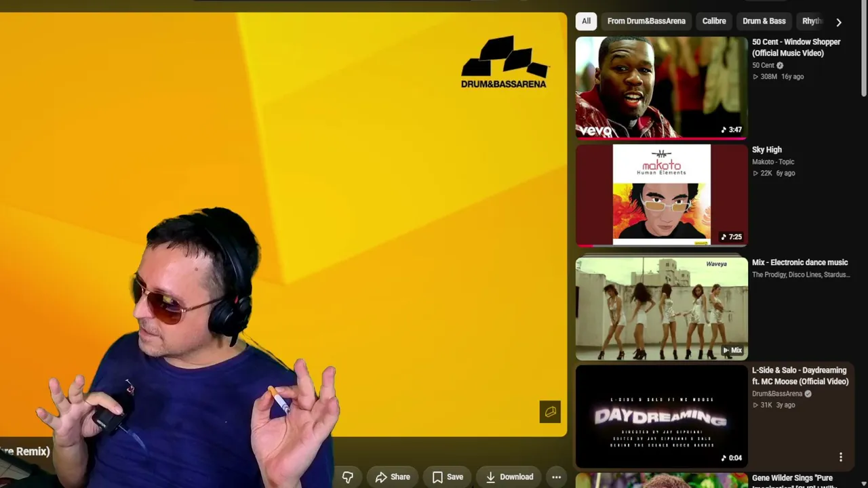Visit the Makoto - Topic channel

pos(773,162)
